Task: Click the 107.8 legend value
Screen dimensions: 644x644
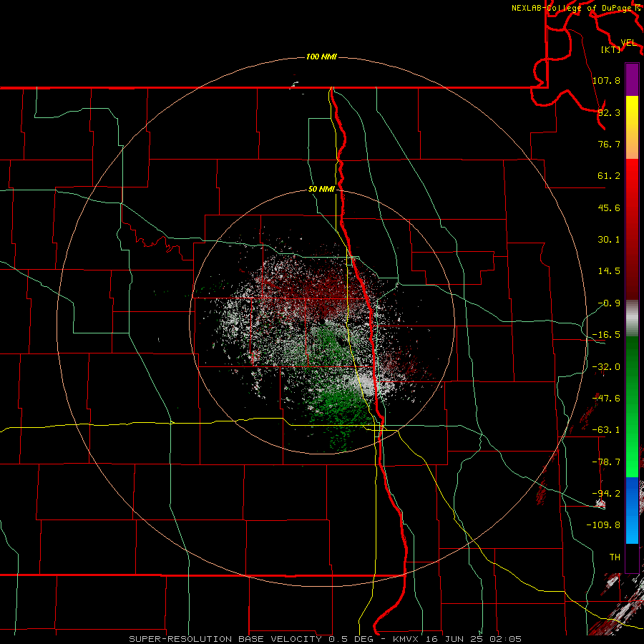Action: [606, 80]
